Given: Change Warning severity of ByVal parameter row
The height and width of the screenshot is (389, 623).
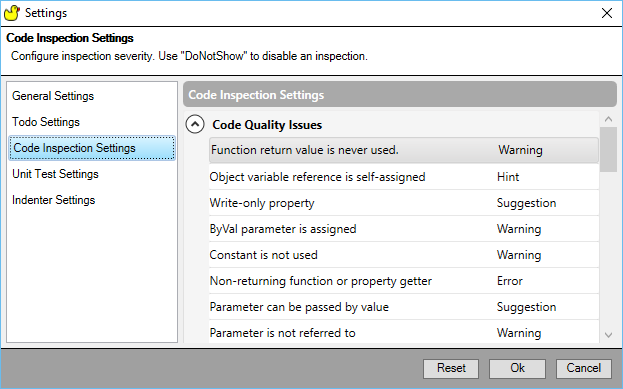Looking at the screenshot, I should [519, 229].
